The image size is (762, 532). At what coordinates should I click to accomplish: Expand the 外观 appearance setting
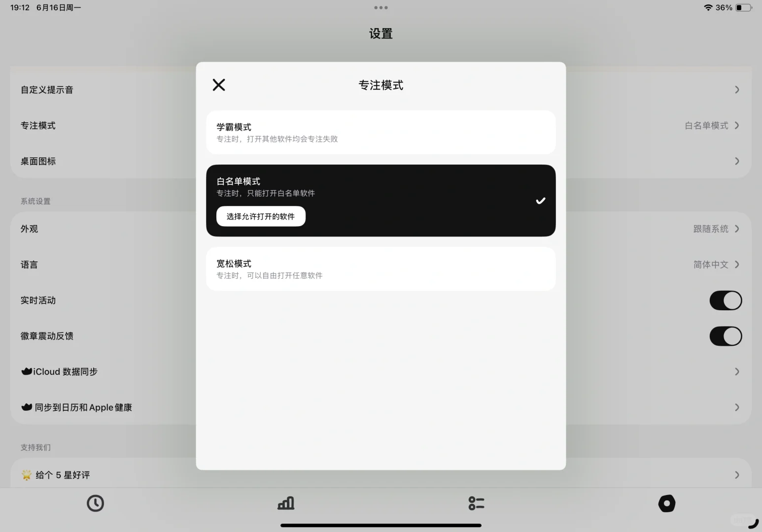click(736, 229)
